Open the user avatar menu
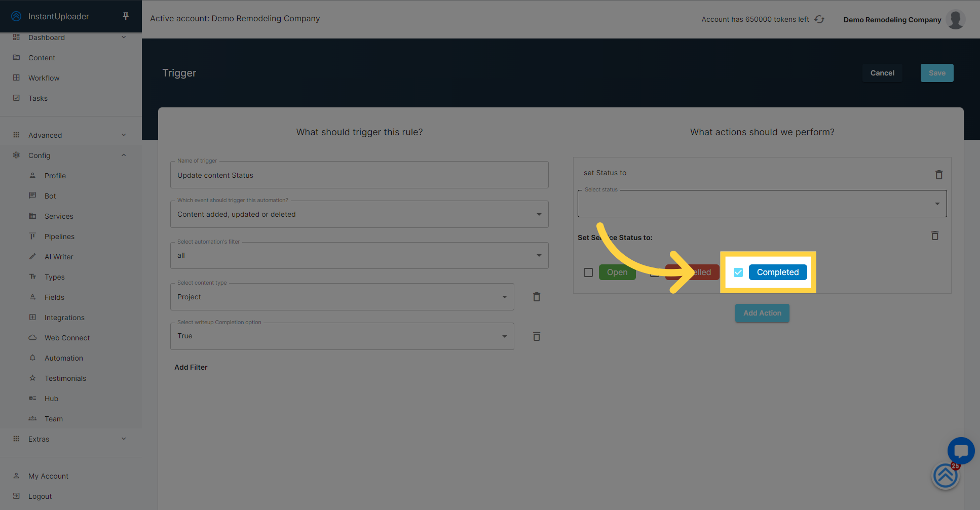The height and width of the screenshot is (510, 980). pos(956,20)
